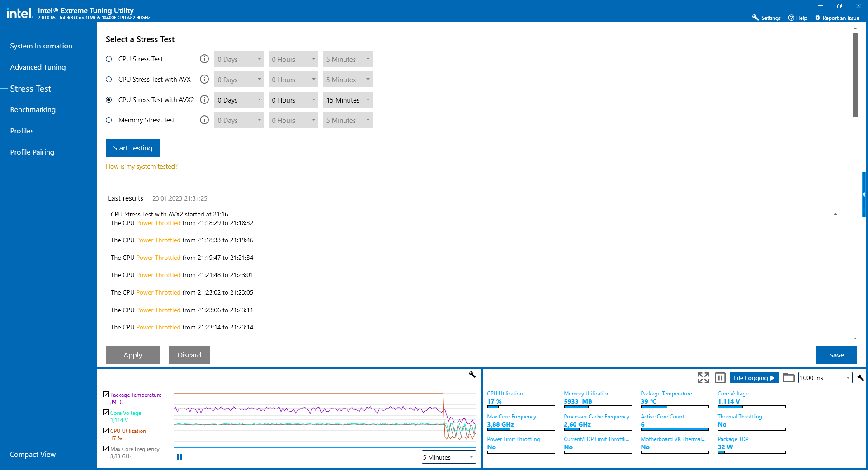Select Memory Stress Test radio button
Image resolution: width=868 pixels, height=470 pixels.
click(x=109, y=120)
